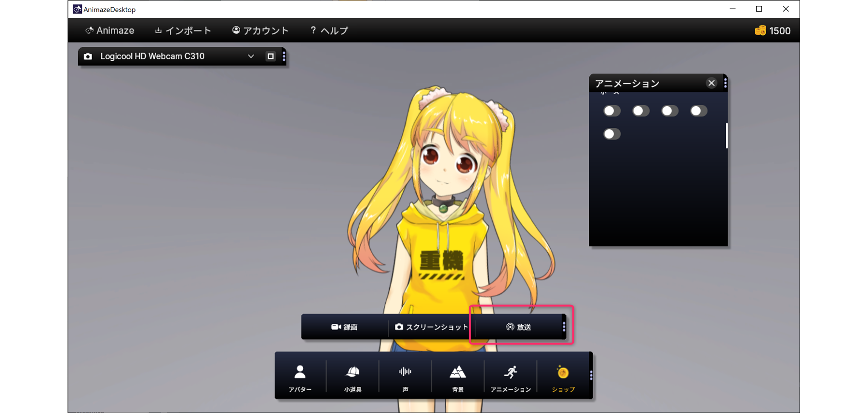The width and height of the screenshot is (868, 413).
Task: Open the three-dot options on bottom toolbar
Action: [591, 375]
